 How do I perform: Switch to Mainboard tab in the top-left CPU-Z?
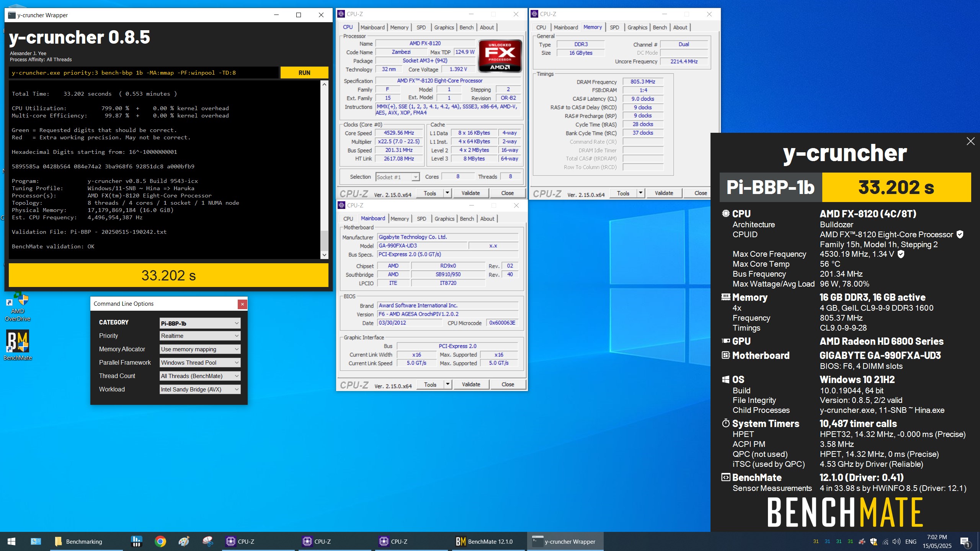coord(372,27)
